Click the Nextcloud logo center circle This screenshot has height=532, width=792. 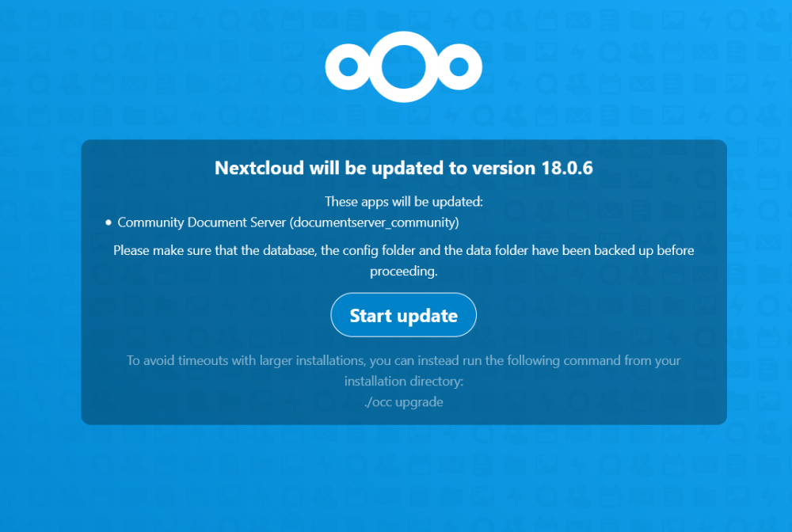pyautogui.click(x=404, y=66)
